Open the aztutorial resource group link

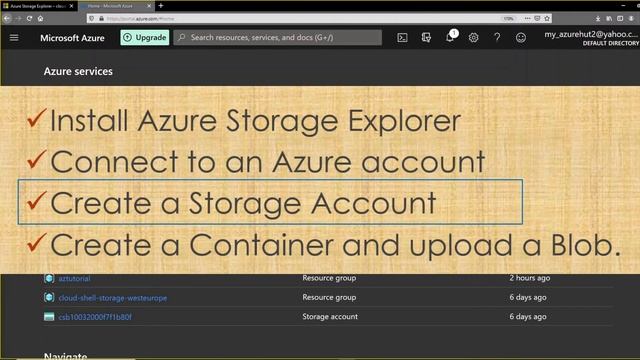coord(74,279)
